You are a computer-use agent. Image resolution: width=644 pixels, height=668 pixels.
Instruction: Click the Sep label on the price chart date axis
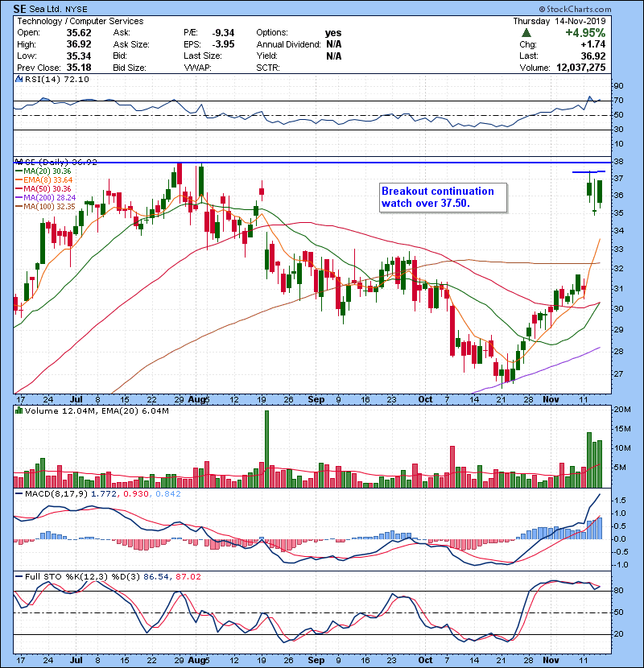pyautogui.click(x=316, y=400)
